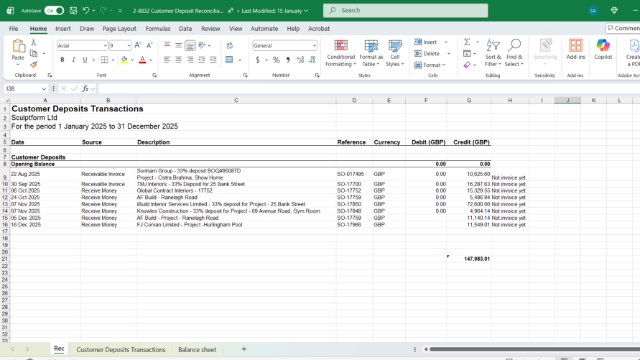Open the fill color dropdown arrow
Image resolution: width=640 pixels, height=360 pixels.
click(x=132, y=60)
